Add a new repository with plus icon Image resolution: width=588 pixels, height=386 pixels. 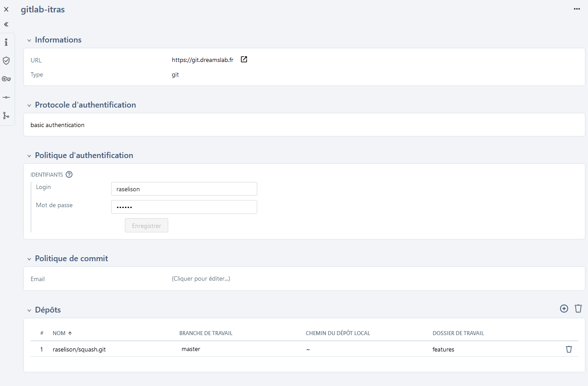coord(564,309)
